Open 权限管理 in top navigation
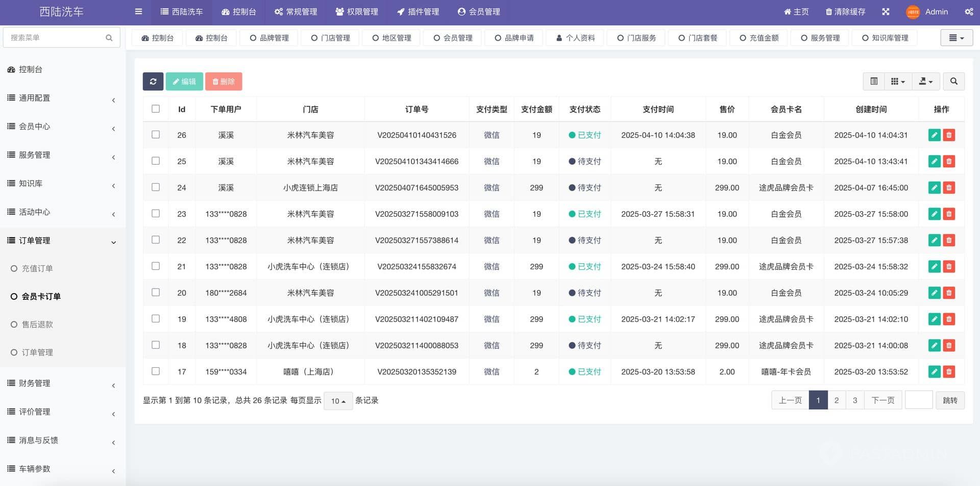 click(x=357, y=12)
